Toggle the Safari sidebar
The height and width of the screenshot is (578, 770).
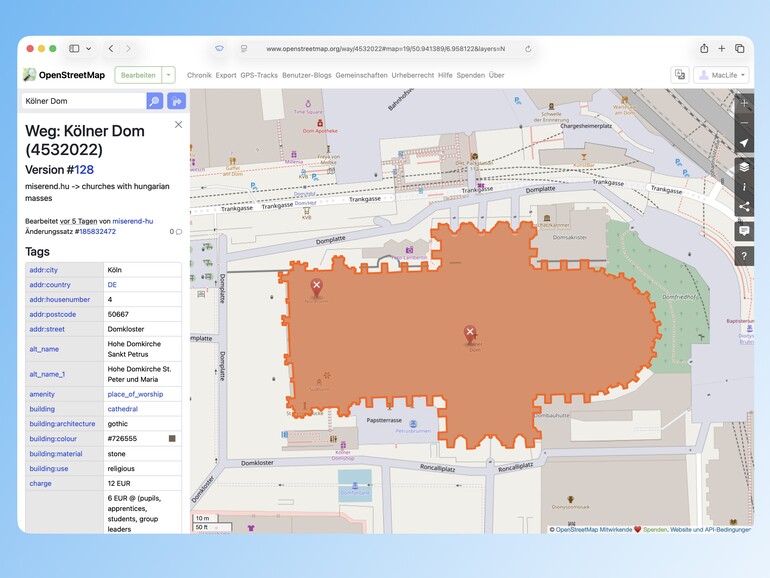point(74,49)
